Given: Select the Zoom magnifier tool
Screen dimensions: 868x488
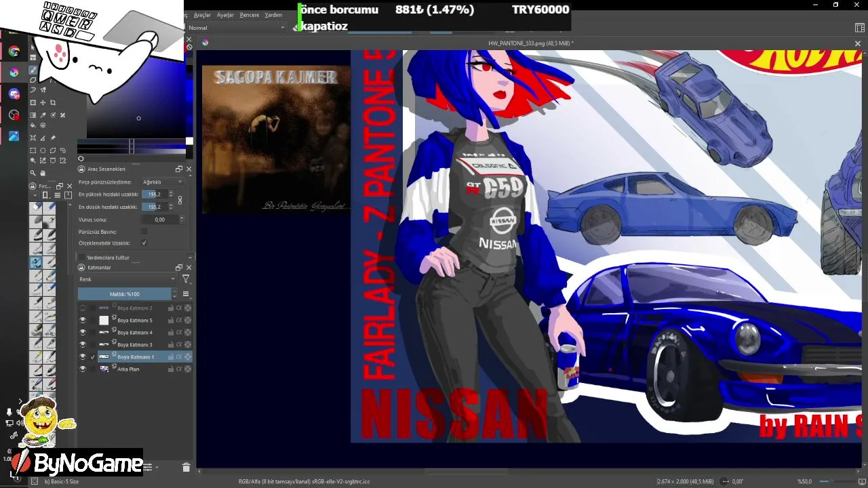Looking at the screenshot, I should (33, 173).
